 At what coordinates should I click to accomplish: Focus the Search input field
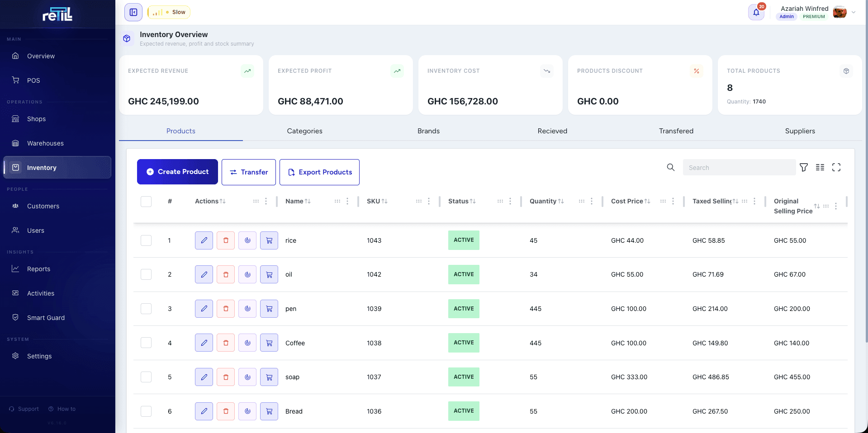click(739, 167)
